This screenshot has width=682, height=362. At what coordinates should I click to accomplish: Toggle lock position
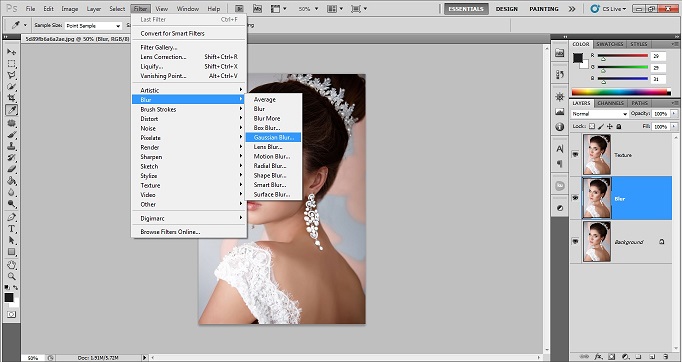(610, 126)
